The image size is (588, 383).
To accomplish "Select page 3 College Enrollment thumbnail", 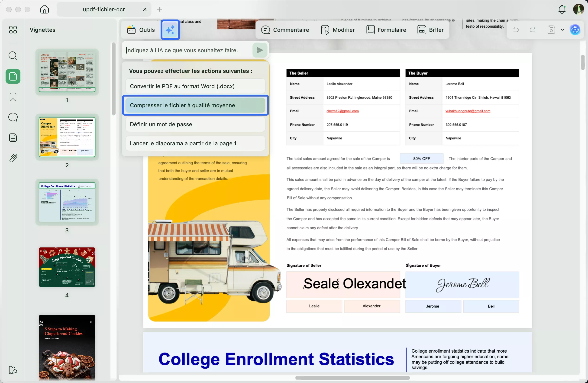I will tap(67, 202).
